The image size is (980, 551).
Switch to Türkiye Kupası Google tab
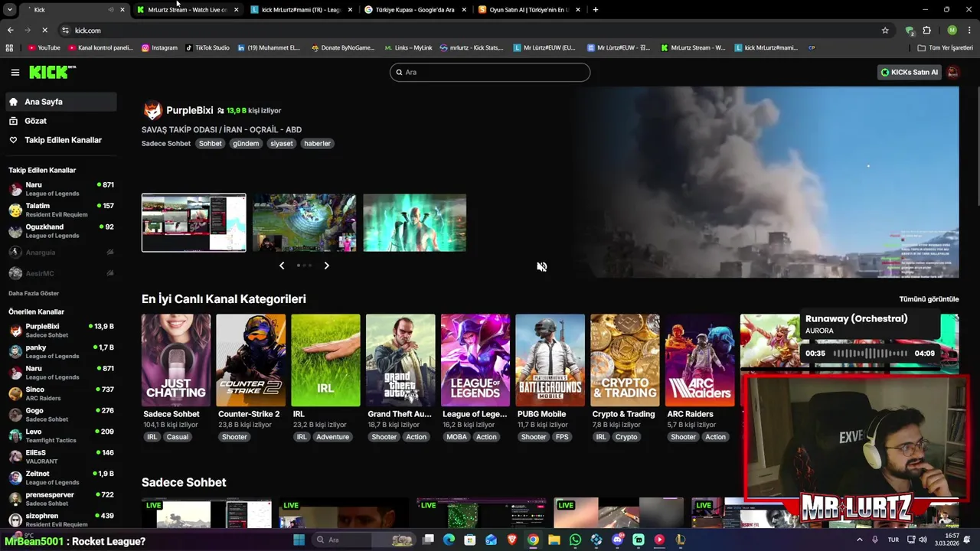point(414,10)
